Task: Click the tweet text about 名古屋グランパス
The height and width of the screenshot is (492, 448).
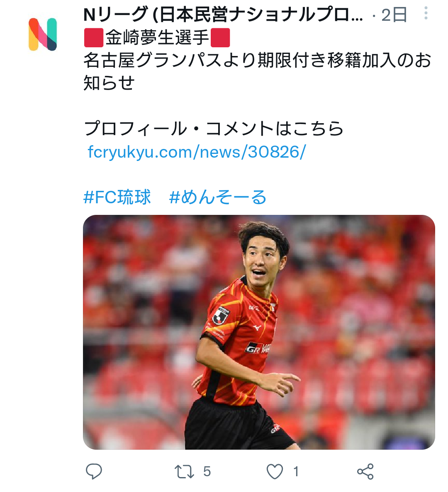Action: [x=257, y=71]
